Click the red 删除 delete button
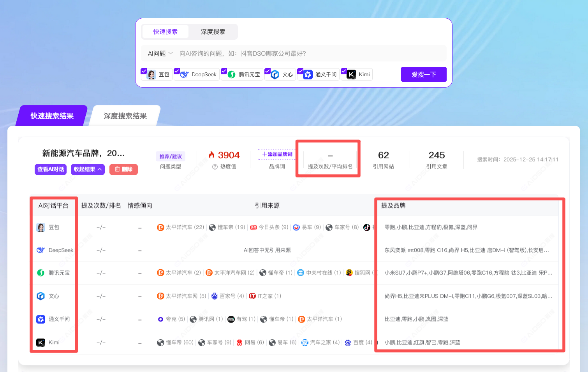This screenshot has height=372, width=588. click(x=123, y=169)
